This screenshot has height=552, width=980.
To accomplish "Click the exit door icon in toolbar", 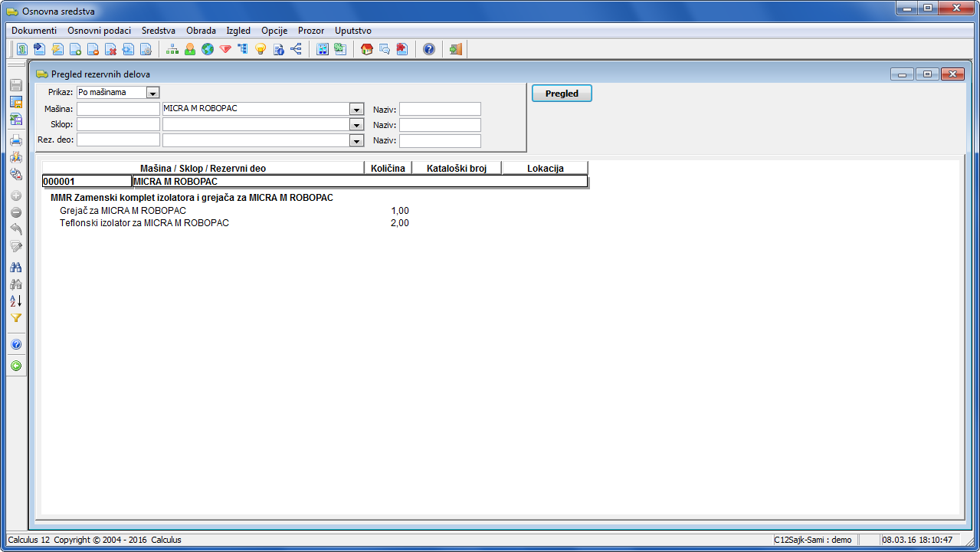I will click(455, 50).
